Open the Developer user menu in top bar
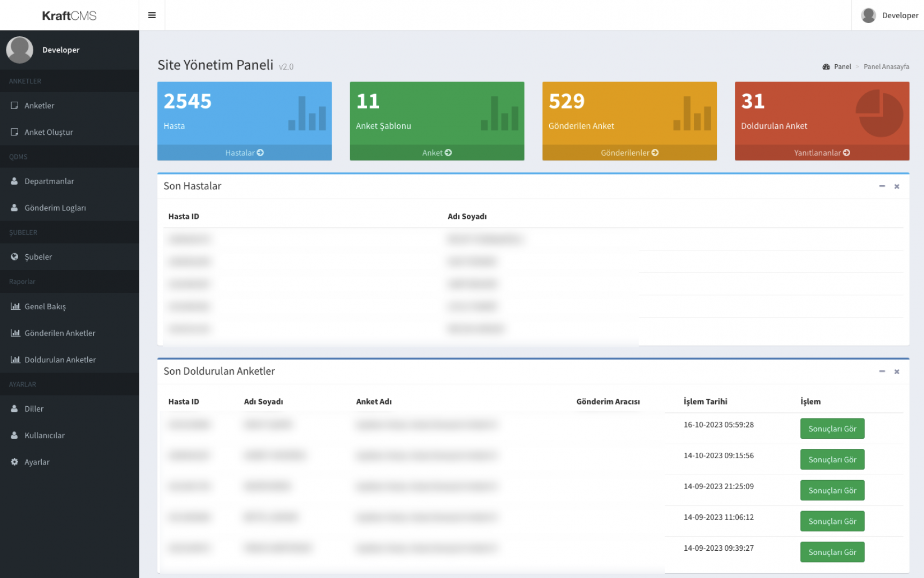This screenshot has width=924, height=578. [x=889, y=15]
